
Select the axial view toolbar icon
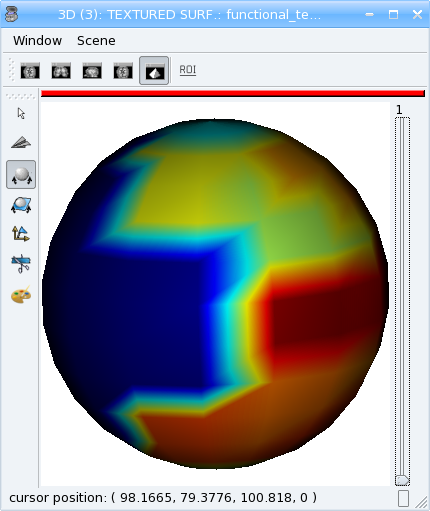point(30,71)
